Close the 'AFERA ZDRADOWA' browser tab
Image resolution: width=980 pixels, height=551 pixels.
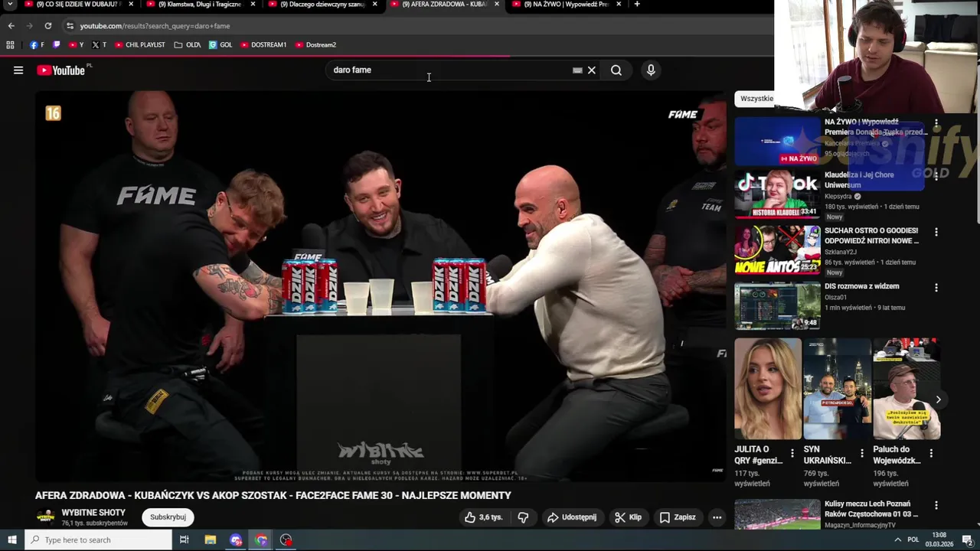tap(497, 5)
